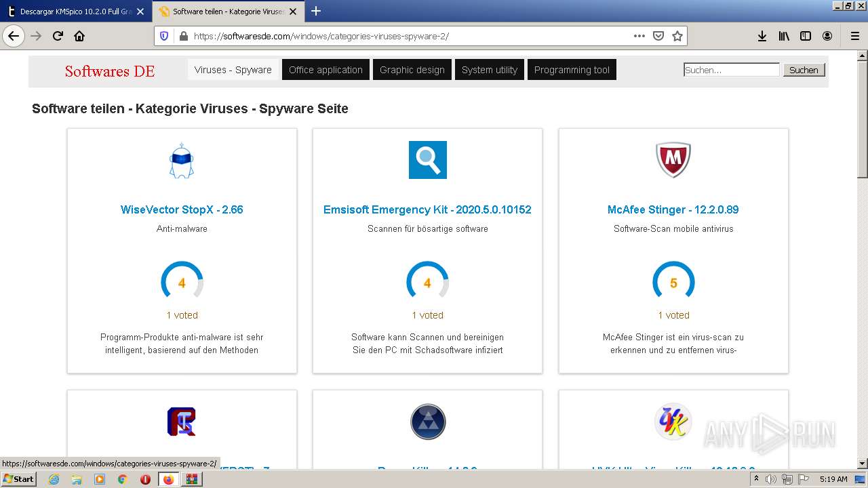The height and width of the screenshot is (488, 868).
Task: Open the System utility category
Action: pos(490,70)
